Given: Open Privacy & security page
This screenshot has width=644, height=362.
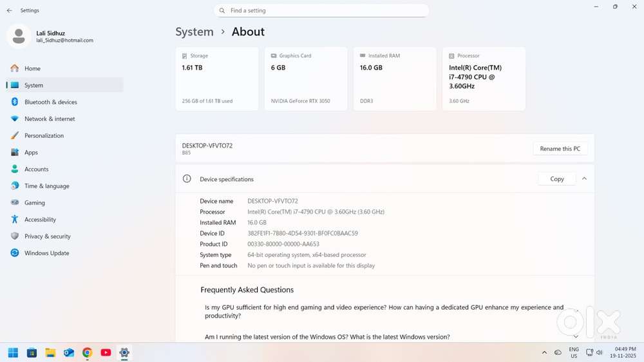Looking at the screenshot, I should click(47, 236).
